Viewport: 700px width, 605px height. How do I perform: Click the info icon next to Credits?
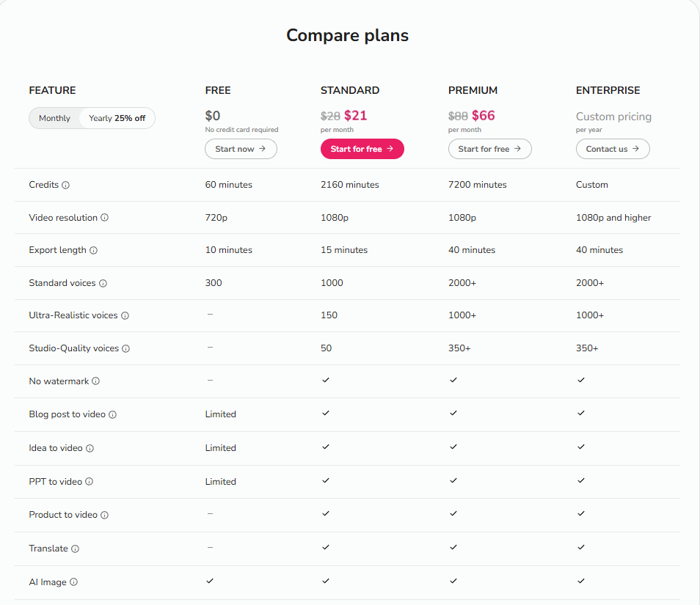tap(66, 186)
